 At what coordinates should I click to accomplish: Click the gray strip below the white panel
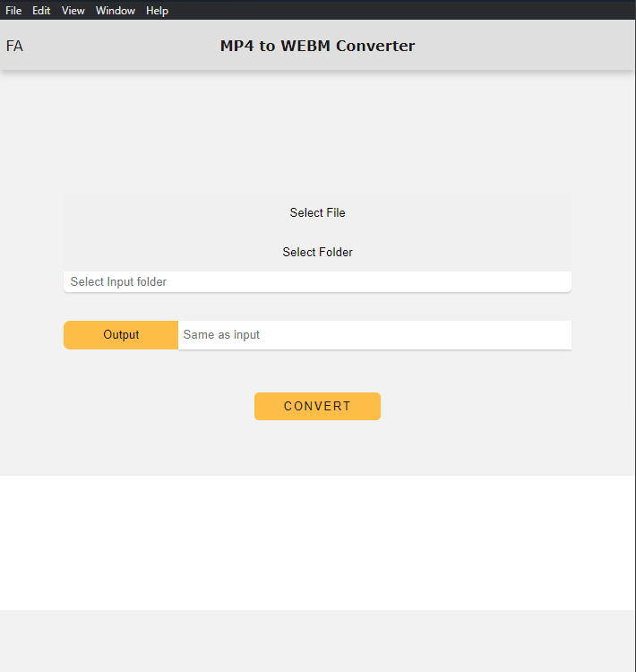point(317,641)
